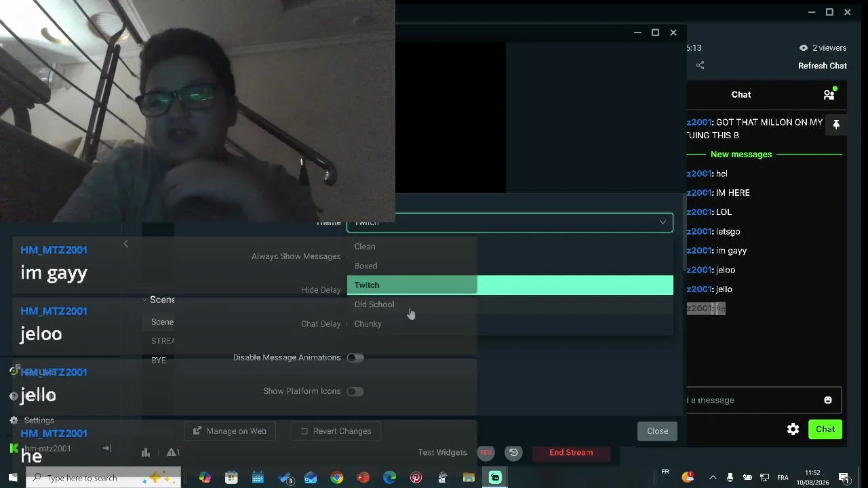The height and width of the screenshot is (488, 868).
Task: Click the End Stream button
Action: (571, 453)
